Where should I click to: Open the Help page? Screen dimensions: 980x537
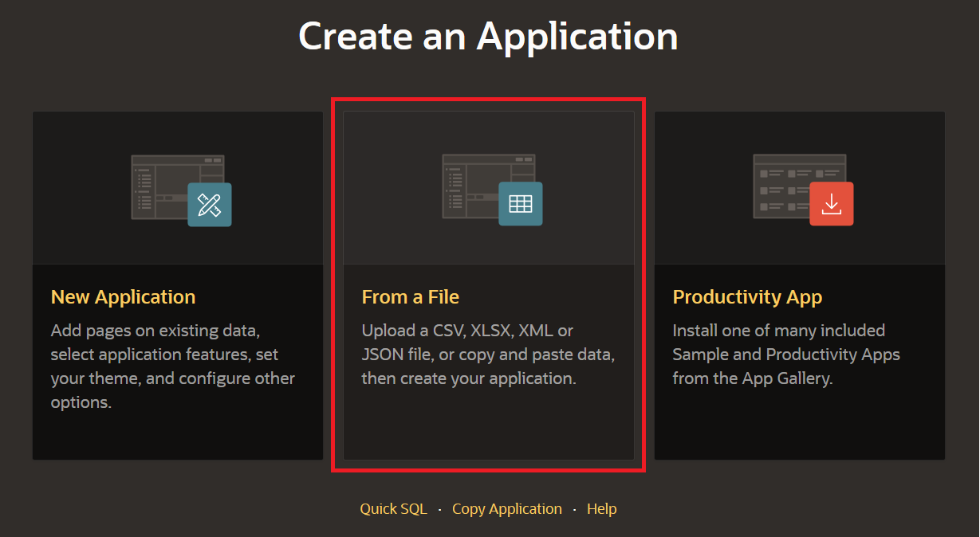[x=601, y=508]
